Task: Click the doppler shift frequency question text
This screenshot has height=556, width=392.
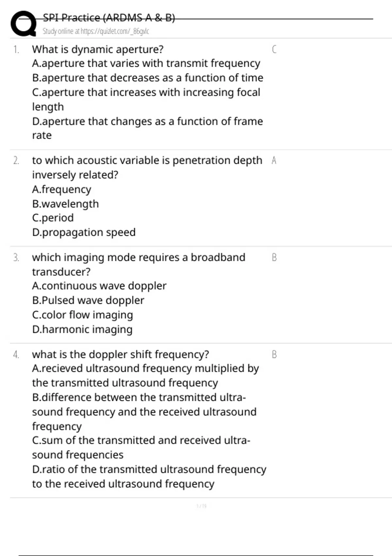Action: [121, 354]
